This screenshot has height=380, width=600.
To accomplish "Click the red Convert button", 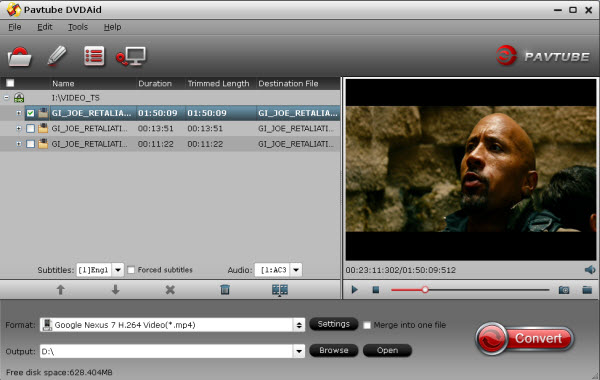I will coord(525,339).
